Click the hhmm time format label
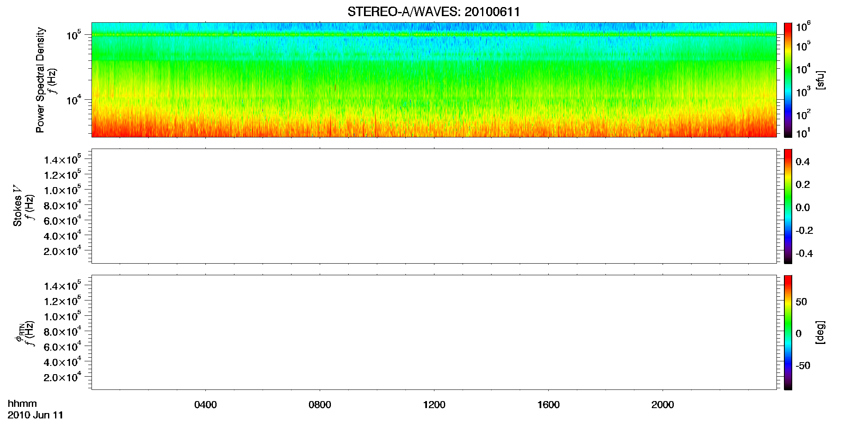 tap(22, 404)
